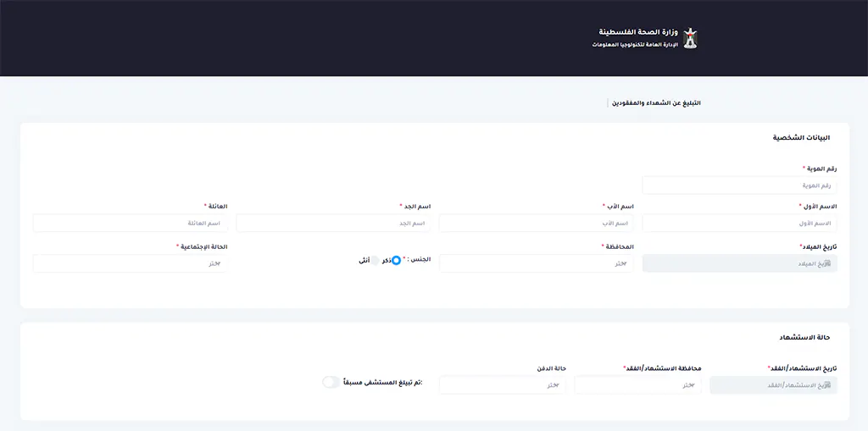This screenshot has height=431, width=868.
Task: Open the حالة الدفن dropdown
Action: click(x=503, y=385)
